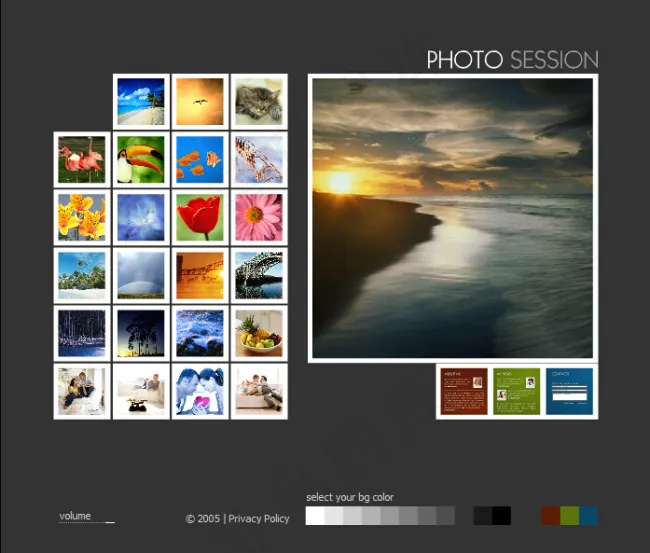Open the fruit bowl thumbnail
This screenshot has height=553, width=650.
pyautogui.click(x=259, y=333)
